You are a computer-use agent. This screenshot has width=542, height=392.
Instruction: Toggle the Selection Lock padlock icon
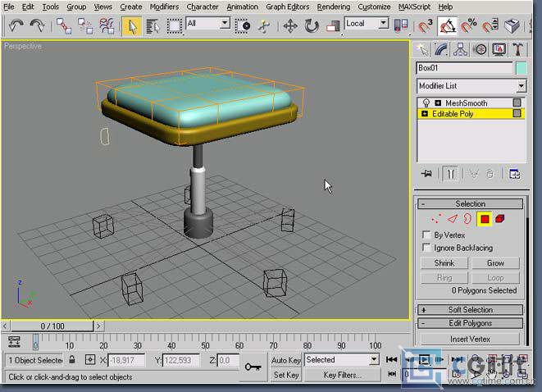pos(72,359)
